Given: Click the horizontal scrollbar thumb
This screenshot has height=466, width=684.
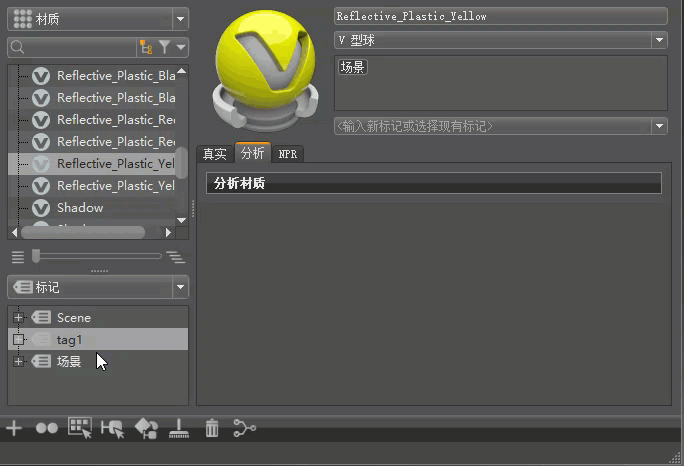Looking at the screenshot, I should point(83,233).
